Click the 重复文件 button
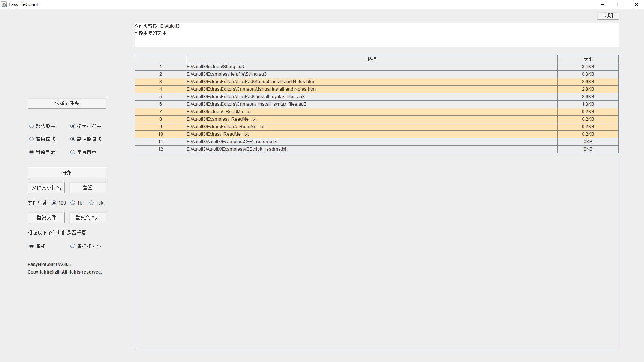The height and width of the screenshot is (362, 644). (46, 218)
